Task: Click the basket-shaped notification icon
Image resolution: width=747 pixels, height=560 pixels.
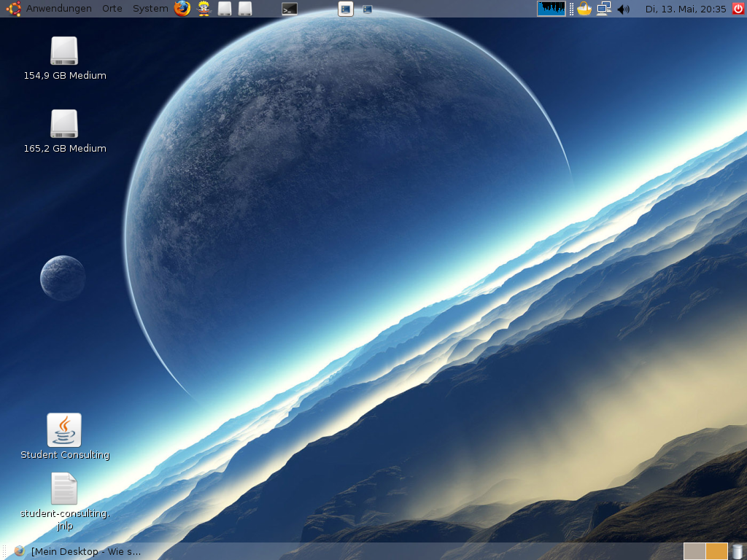Action: (584, 9)
